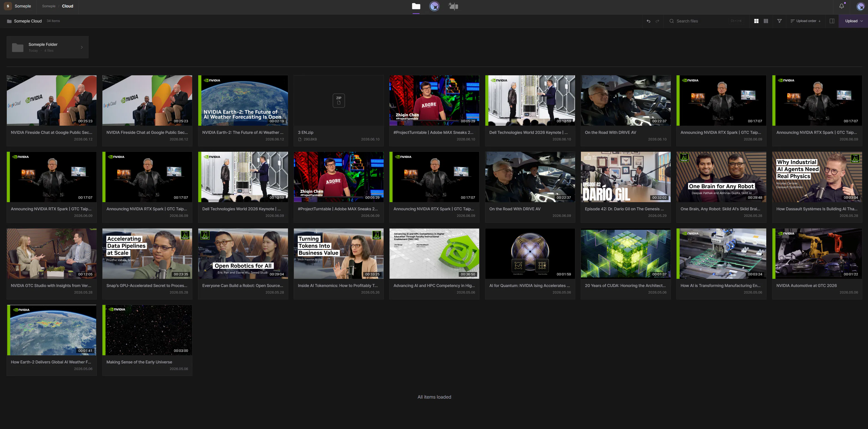The width and height of the screenshot is (868, 429).
Task: Click the '34 items' count label
Action: [53, 21]
